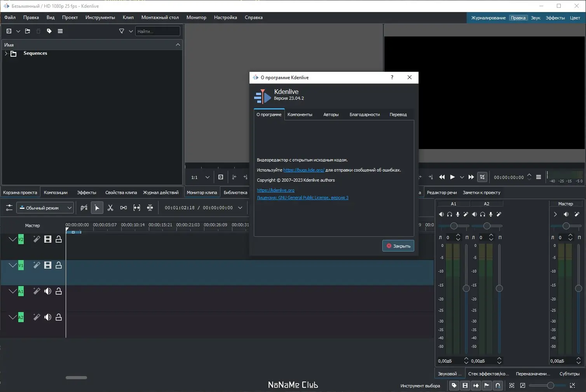
Task: Select the Razor scissors tool
Action: click(110, 208)
